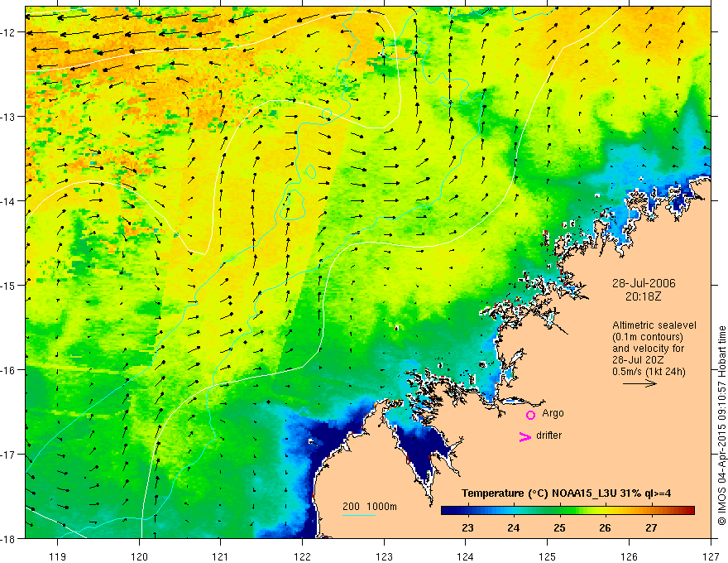The width and height of the screenshot is (728, 563).
Task: Click the "28-Jul 20Z" legend line
Action: click(638, 360)
